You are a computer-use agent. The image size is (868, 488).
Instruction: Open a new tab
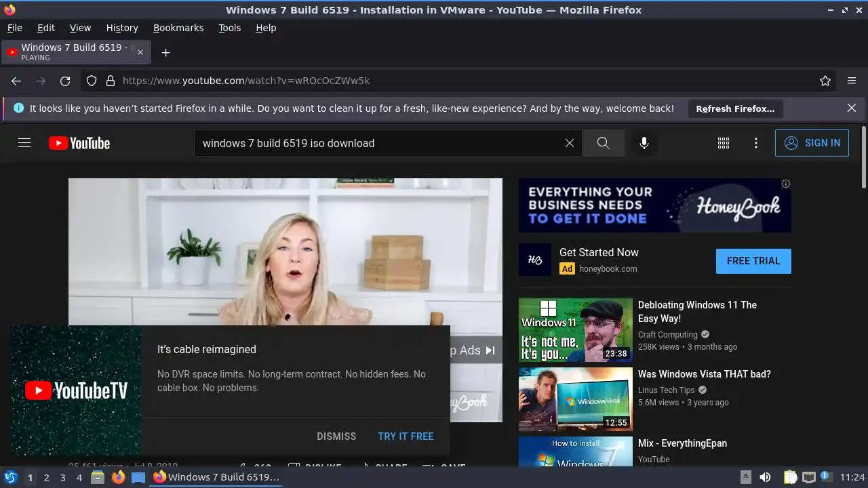click(165, 52)
